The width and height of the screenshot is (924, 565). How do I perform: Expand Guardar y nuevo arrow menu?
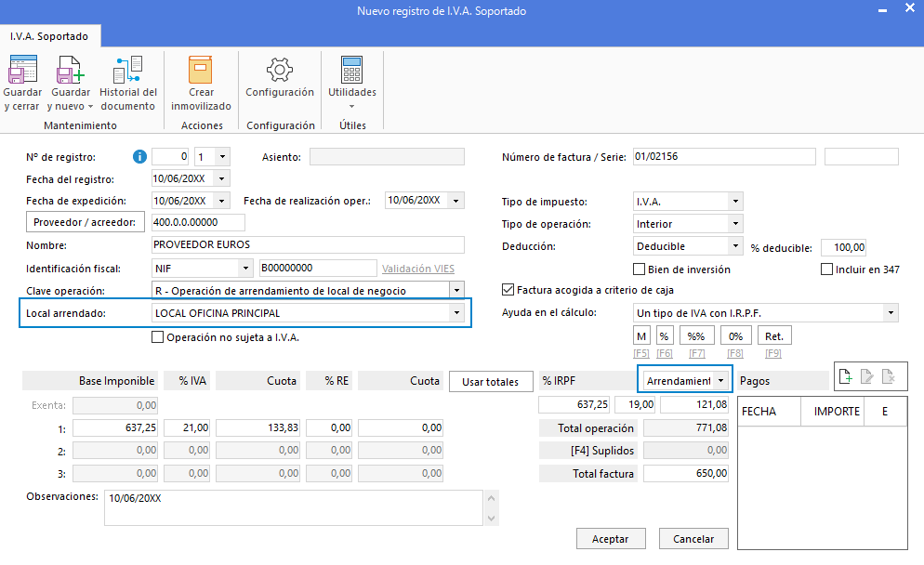point(90,107)
